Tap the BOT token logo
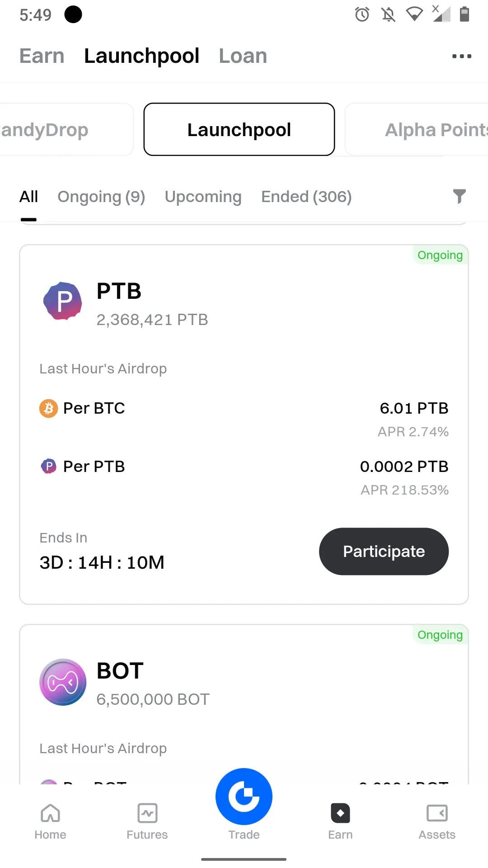 (63, 682)
